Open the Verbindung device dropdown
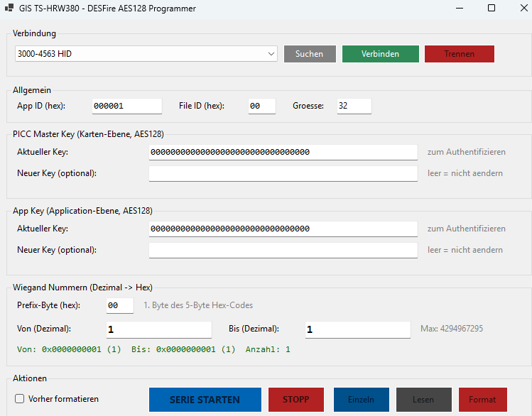532x416 pixels. click(x=146, y=54)
